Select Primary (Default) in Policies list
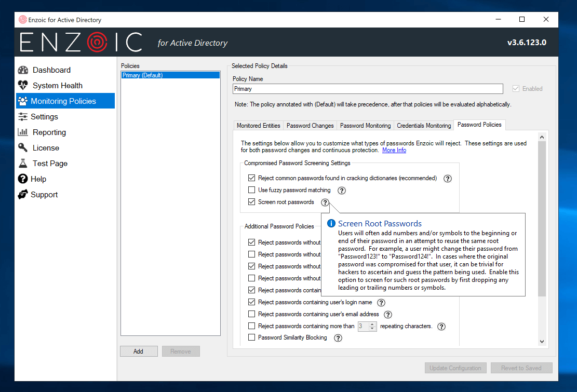Viewport: 577px width, 392px height. coord(170,75)
